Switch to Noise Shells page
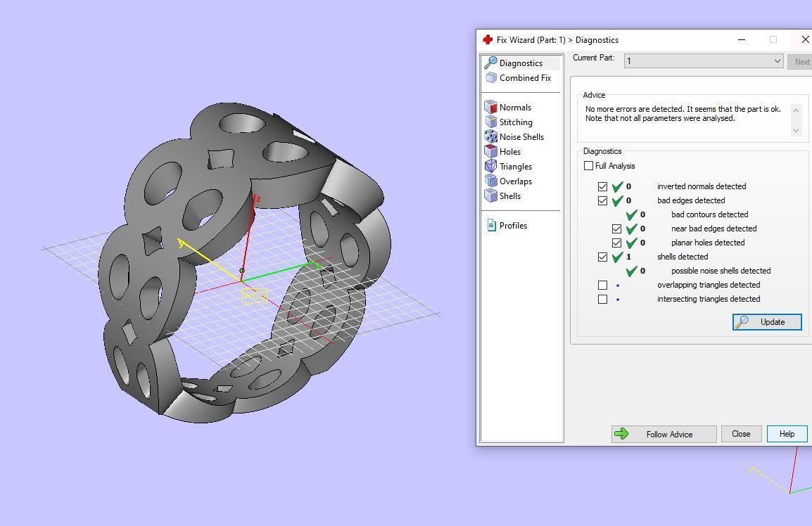 (x=521, y=136)
